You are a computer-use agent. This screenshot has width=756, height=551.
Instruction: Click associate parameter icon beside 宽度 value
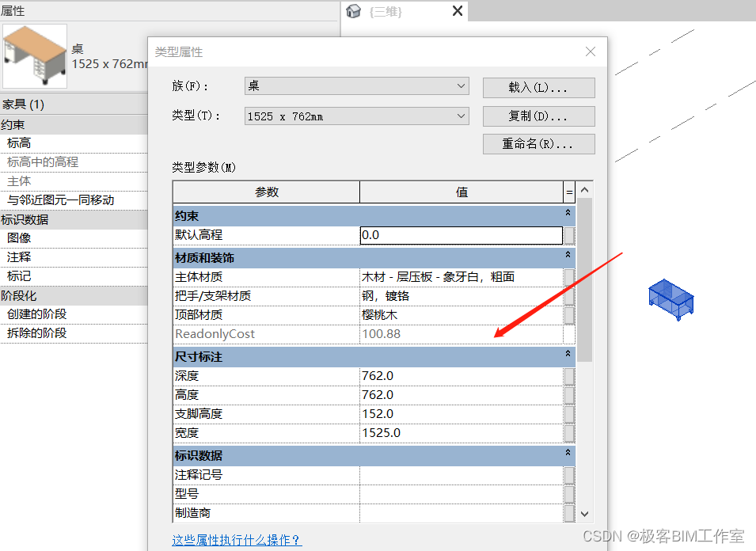(x=569, y=432)
